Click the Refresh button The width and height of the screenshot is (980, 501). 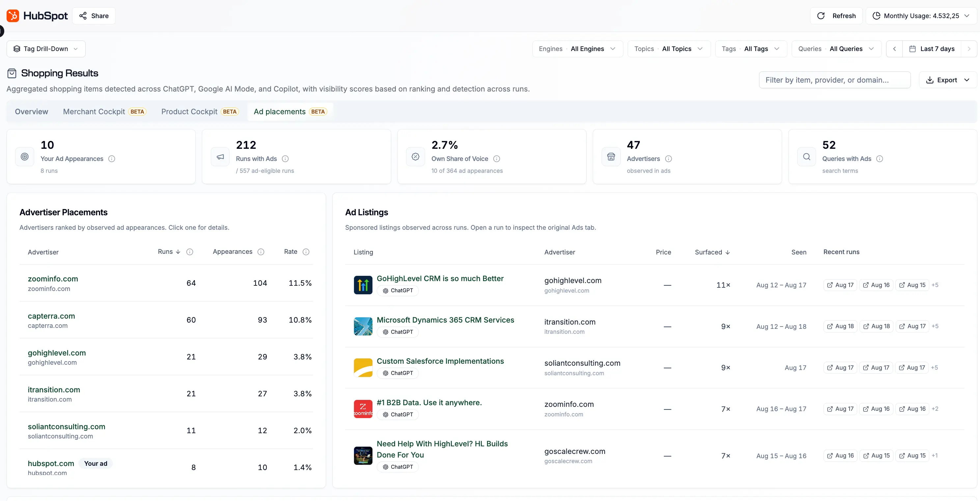[836, 15]
